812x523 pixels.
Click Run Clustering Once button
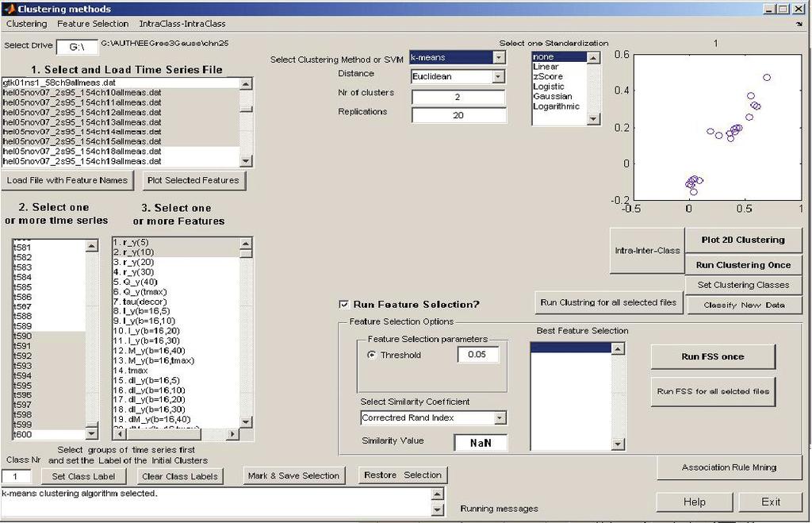(742, 265)
